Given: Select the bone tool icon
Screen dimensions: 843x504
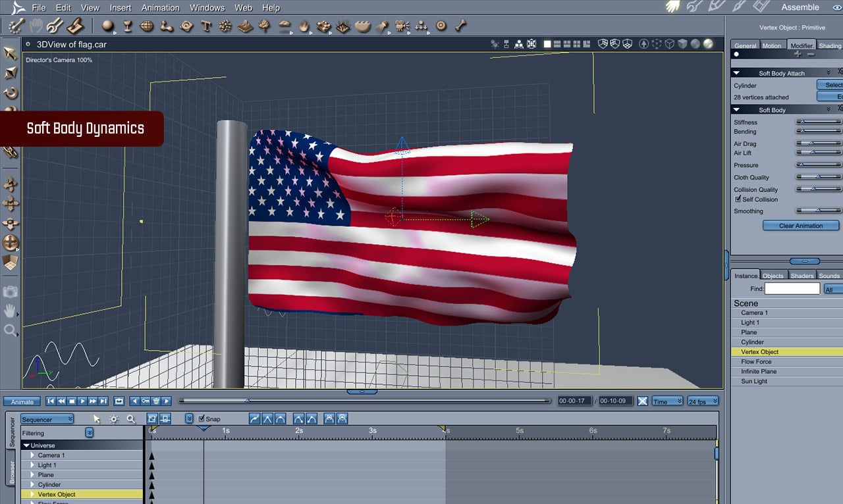Looking at the screenshot, I should [460, 26].
